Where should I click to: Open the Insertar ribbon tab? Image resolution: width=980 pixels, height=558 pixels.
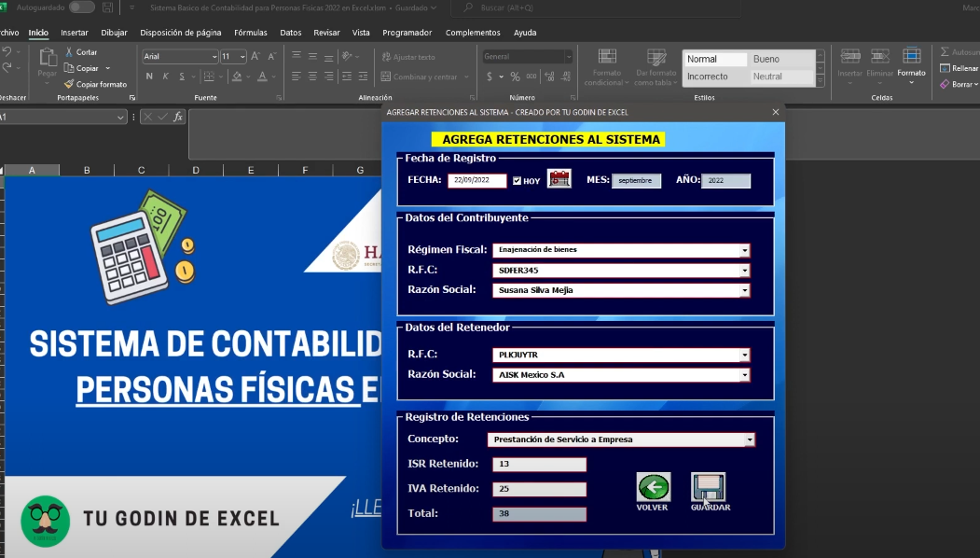pos(75,33)
